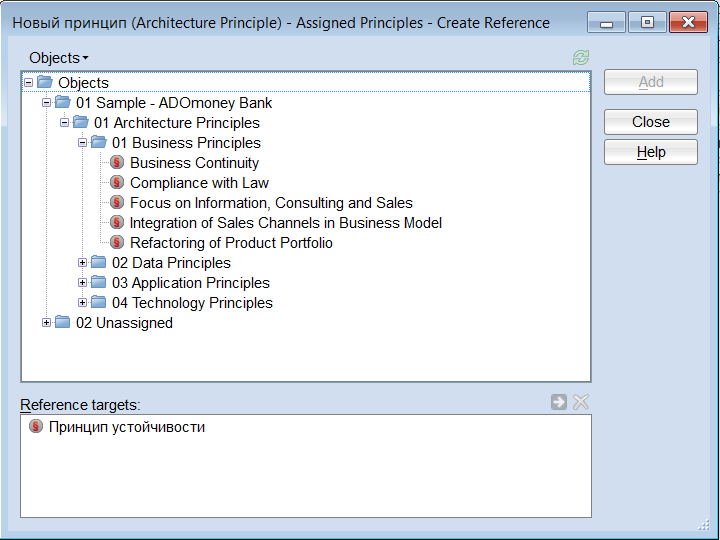The height and width of the screenshot is (540, 720).
Task: Click the 04 Technology Principles folder icon
Action: (x=99, y=303)
